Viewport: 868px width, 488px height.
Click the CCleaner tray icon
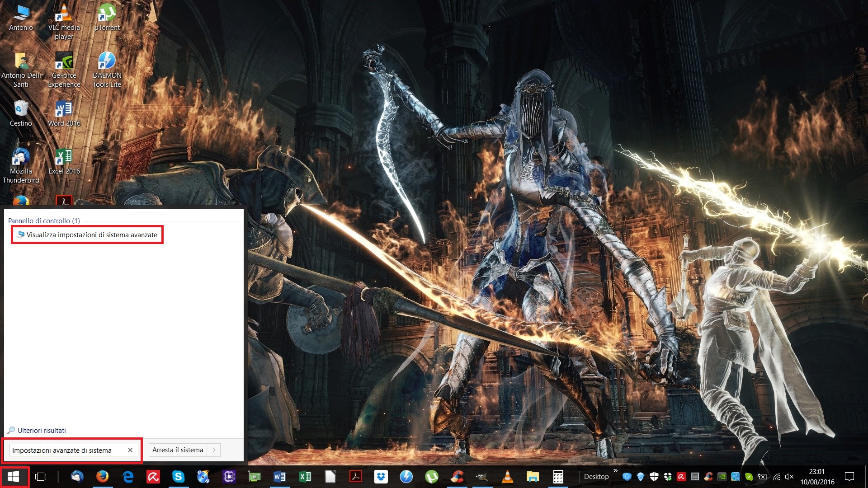point(708,477)
